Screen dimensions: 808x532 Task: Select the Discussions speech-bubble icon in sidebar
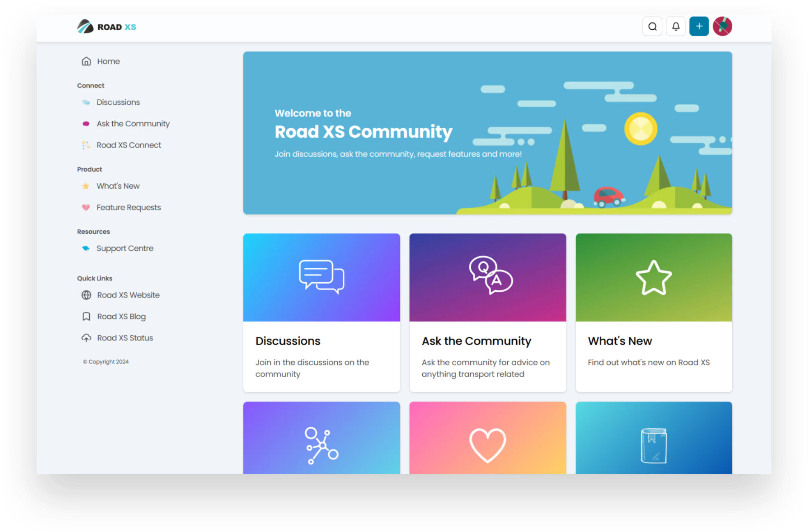click(86, 102)
